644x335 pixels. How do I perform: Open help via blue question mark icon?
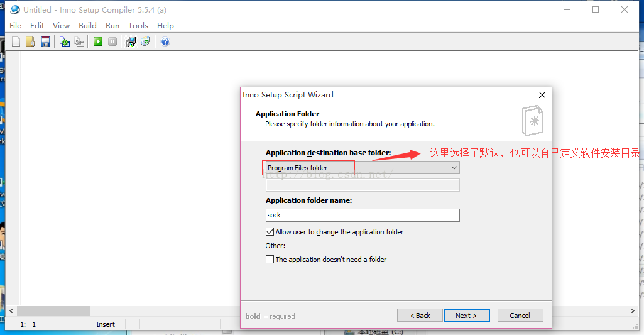click(x=165, y=41)
